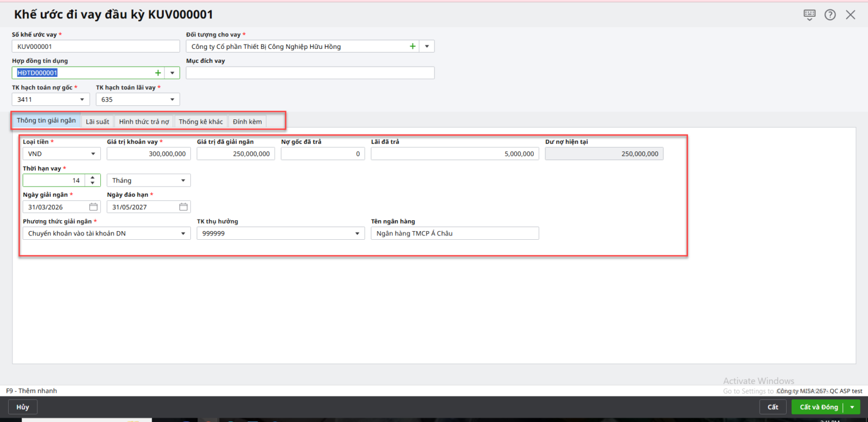Click the Giá trị khoản vay field
Image resolution: width=868 pixels, height=422 pixels.
[x=148, y=154]
